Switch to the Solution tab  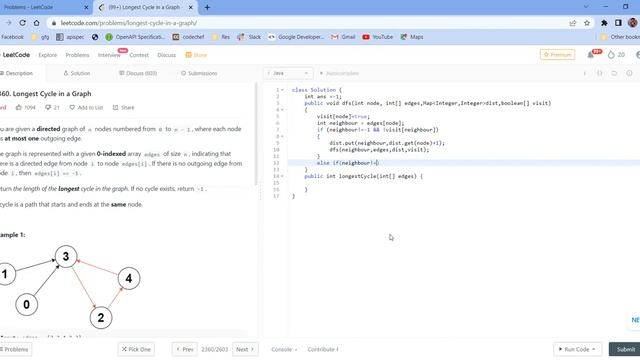coord(77,73)
